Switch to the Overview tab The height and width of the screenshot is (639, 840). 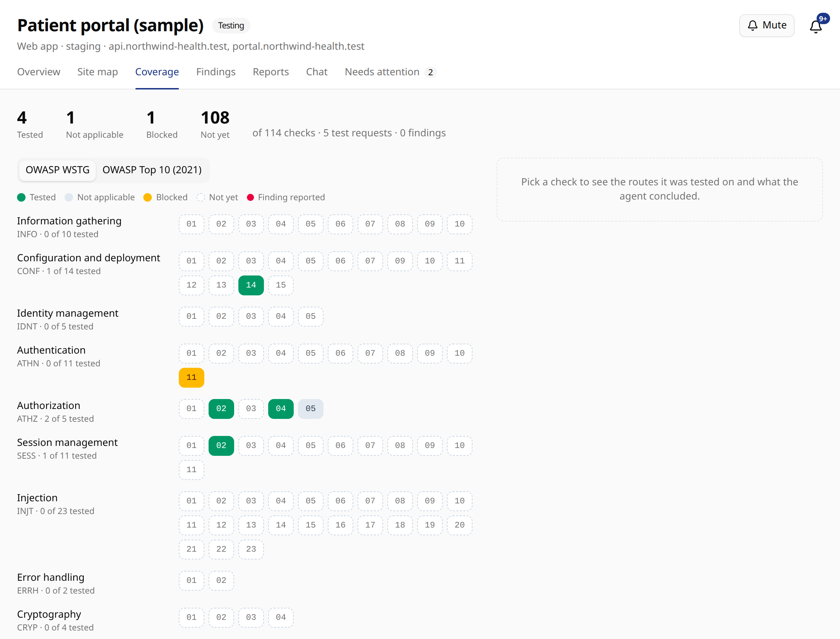tap(39, 72)
